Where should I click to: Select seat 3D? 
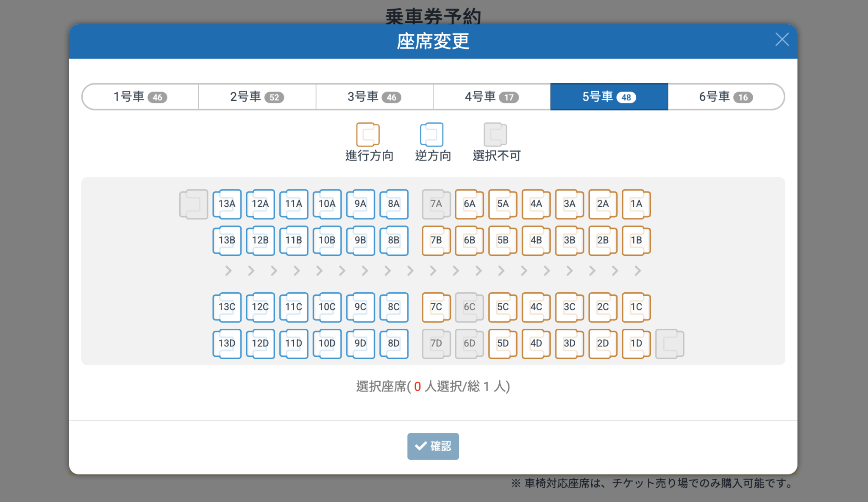(x=569, y=343)
